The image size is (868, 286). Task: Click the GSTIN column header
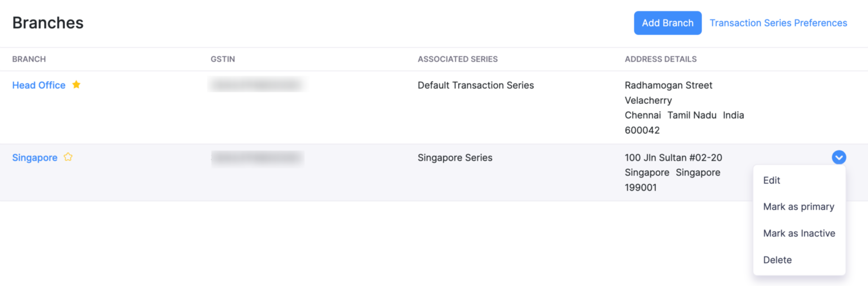coord(223,59)
